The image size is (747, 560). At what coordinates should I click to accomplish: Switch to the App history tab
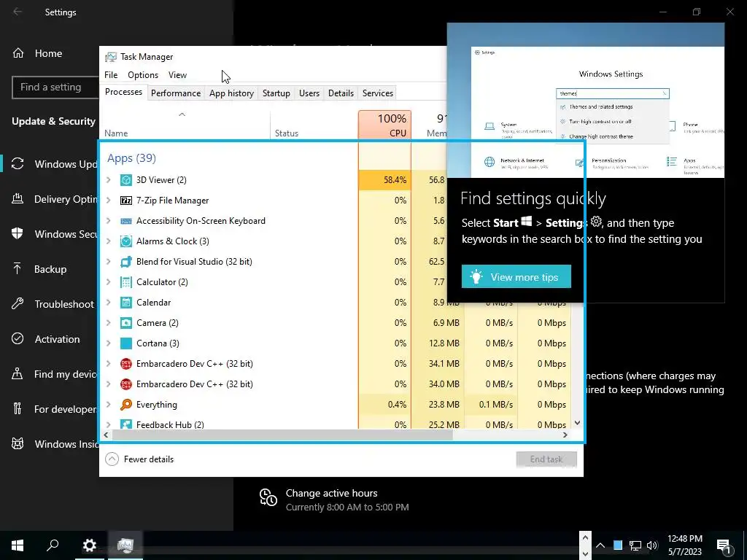pos(231,93)
